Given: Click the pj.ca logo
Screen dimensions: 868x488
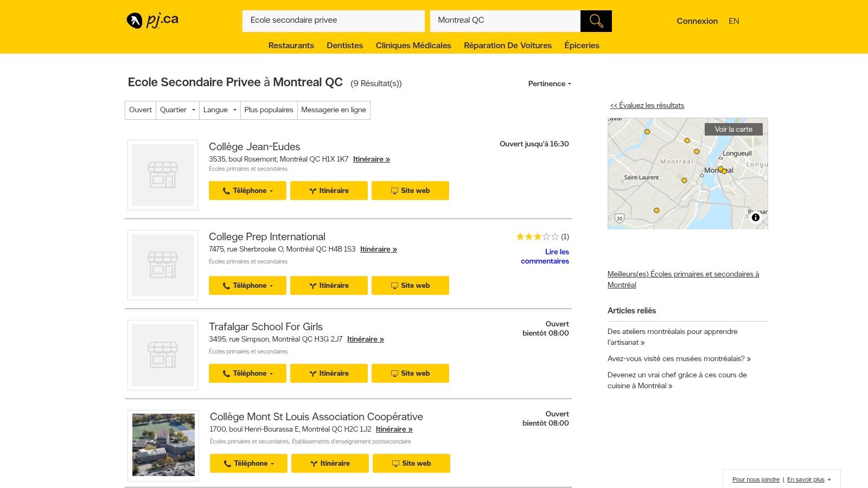Looking at the screenshot, I should (152, 21).
